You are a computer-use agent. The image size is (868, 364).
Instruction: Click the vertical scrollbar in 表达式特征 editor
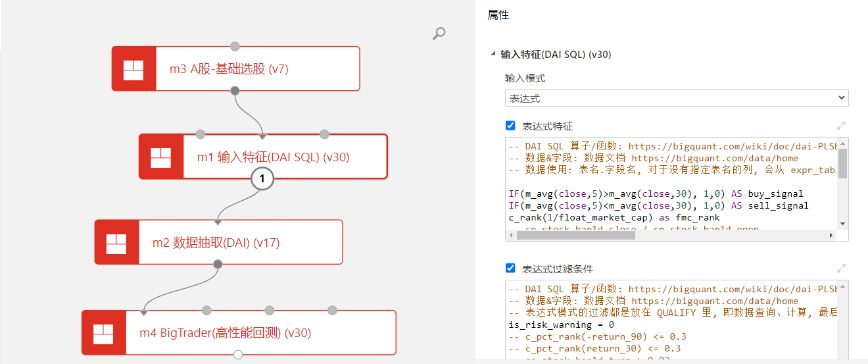[x=842, y=163]
